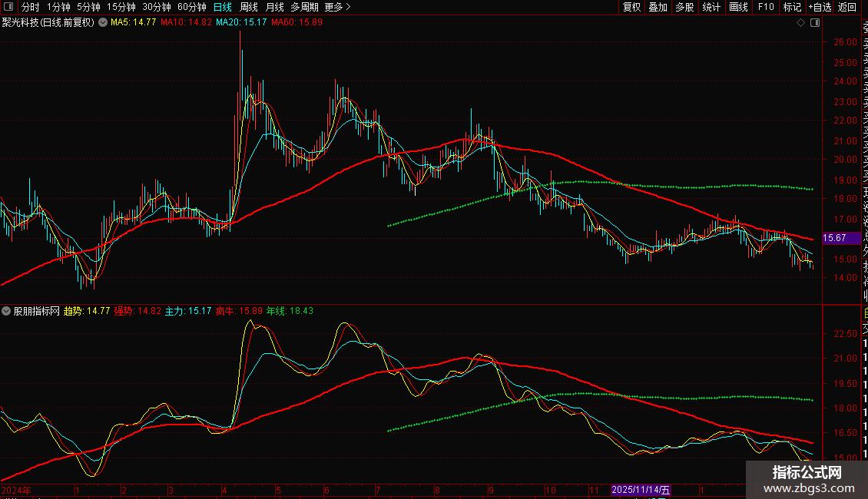Open the 复权 adjustment menu
The image size is (868, 499).
[x=631, y=7]
